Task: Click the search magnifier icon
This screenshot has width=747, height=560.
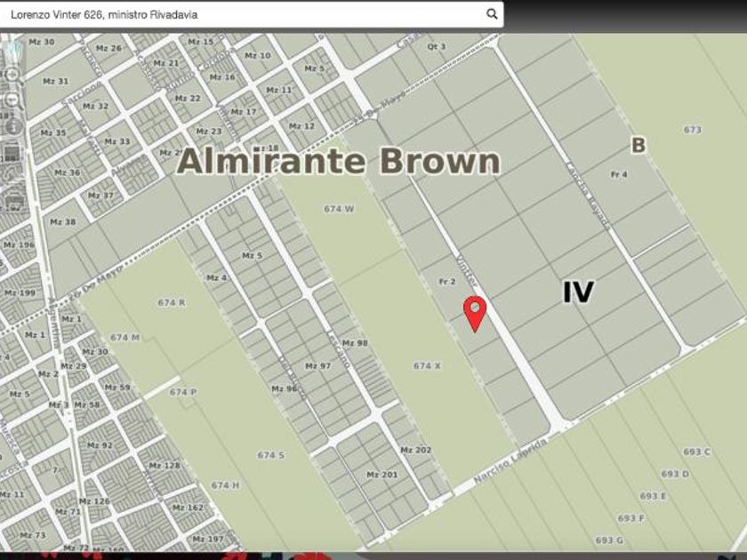Action: 492,14
